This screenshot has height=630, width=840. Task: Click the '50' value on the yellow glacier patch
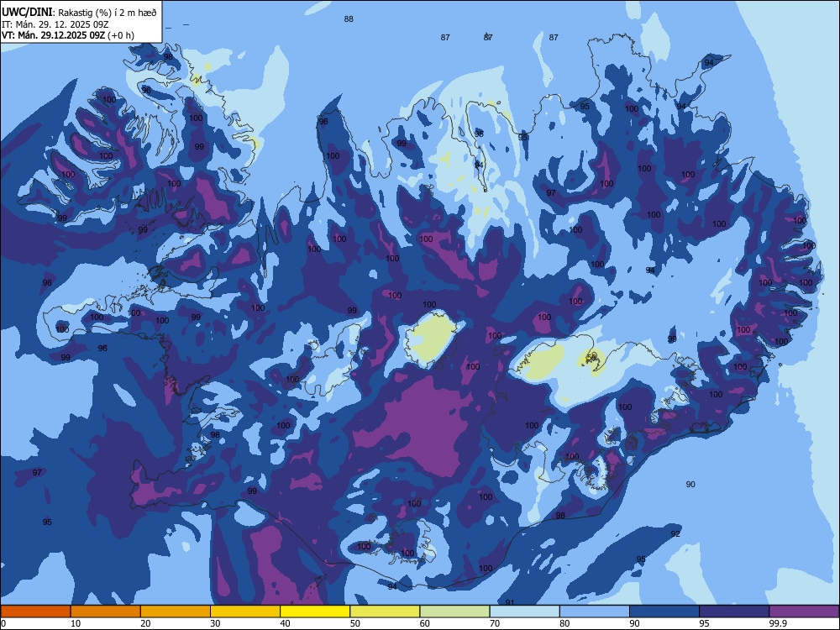point(592,356)
